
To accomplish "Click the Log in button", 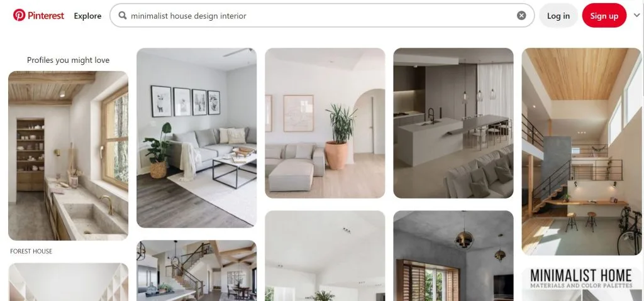I will [558, 16].
